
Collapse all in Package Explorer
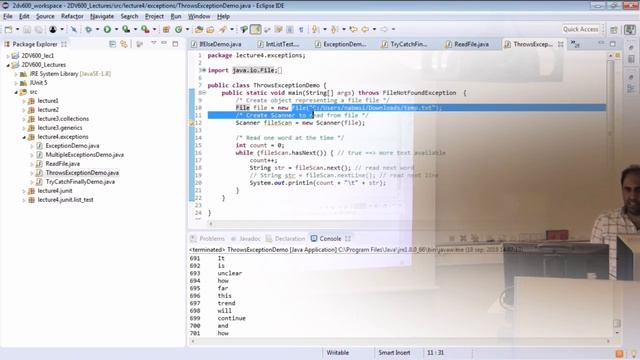coord(113,44)
